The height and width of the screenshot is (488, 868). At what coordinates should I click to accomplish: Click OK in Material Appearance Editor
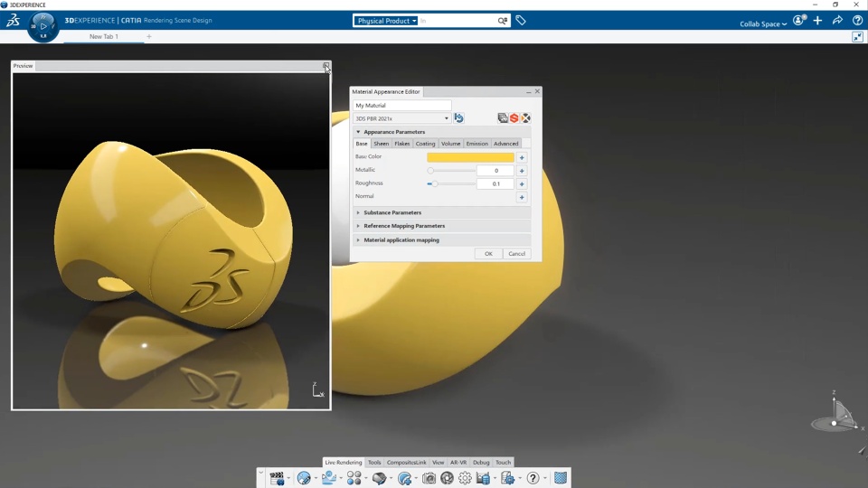tap(488, 254)
